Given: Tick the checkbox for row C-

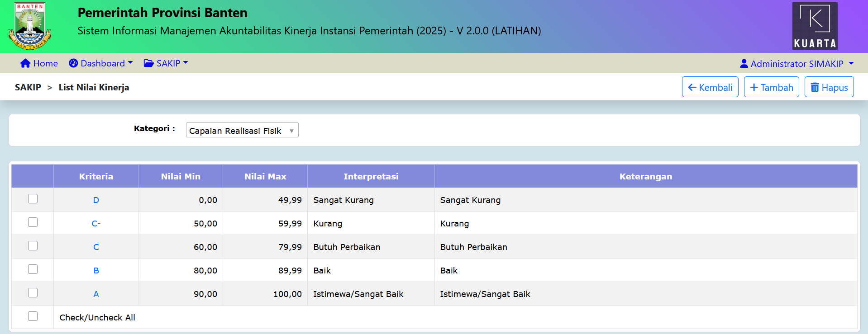Looking at the screenshot, I should tap(33, 222).
